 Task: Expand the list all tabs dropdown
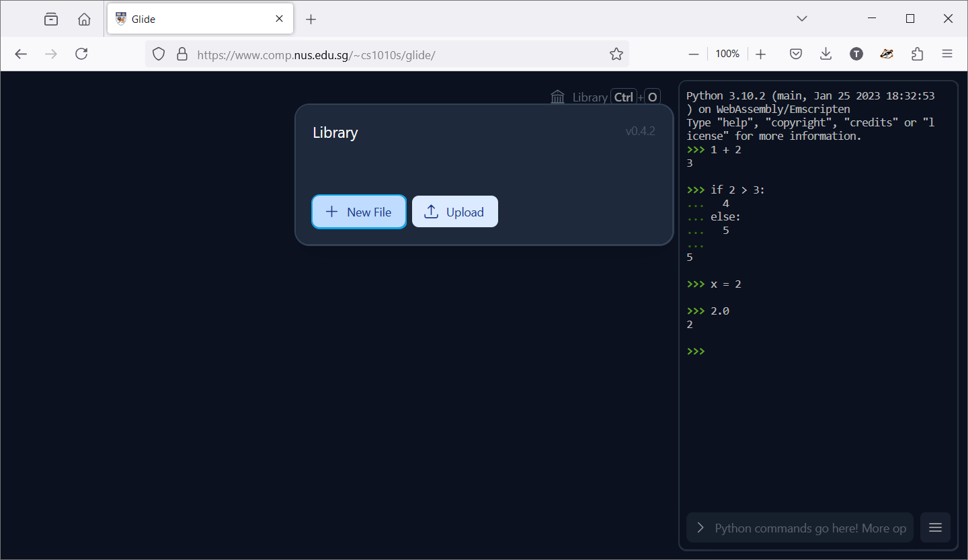(x=801, y=19)
